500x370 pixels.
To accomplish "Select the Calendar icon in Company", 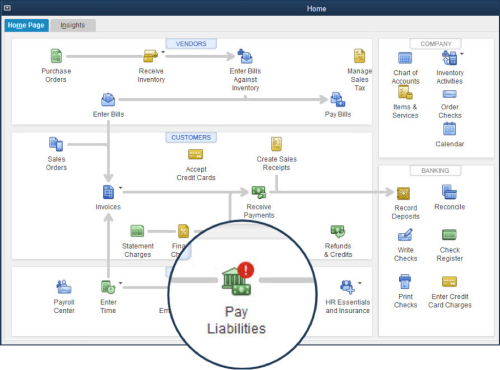I will [x=449, y=129].
